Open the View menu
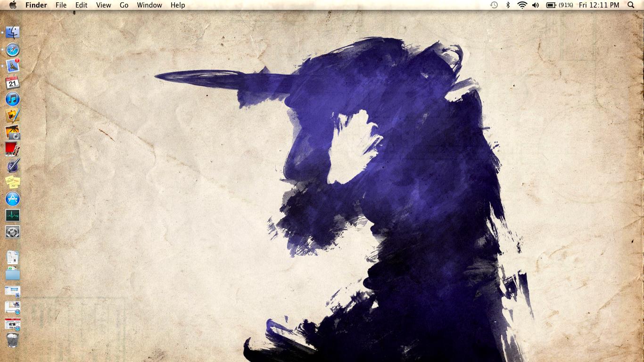The image size is (644, 362). point(103,5)
